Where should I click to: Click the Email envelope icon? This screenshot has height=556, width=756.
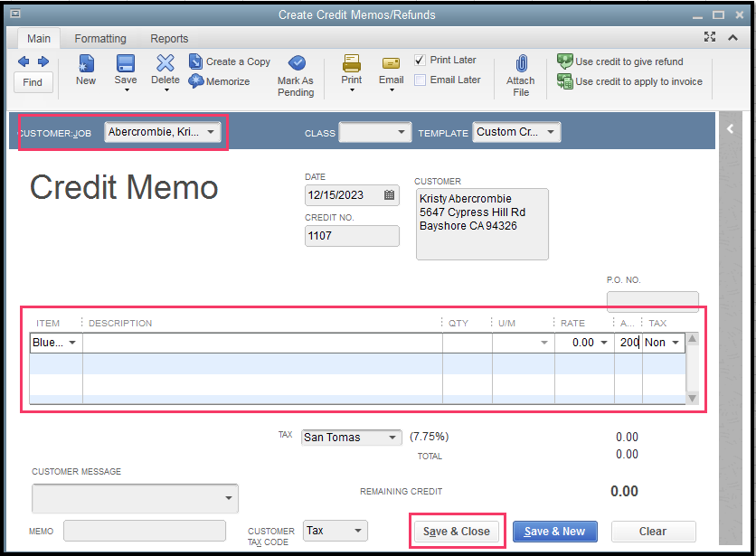pos(391,63)
